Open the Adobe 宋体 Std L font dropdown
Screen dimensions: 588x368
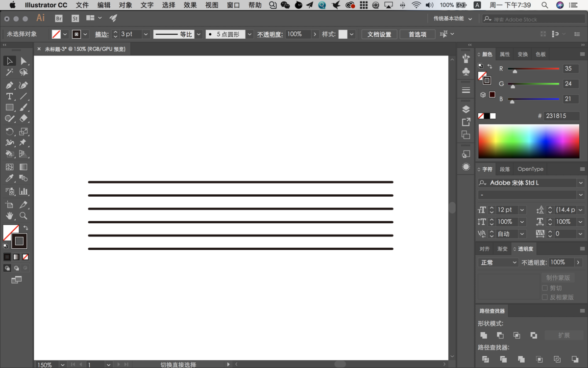(581, 183)
